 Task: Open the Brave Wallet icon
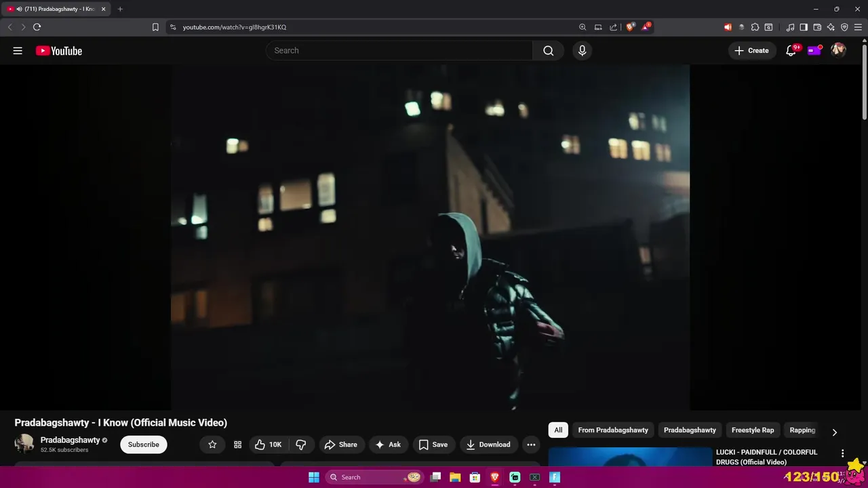[817, 27]
